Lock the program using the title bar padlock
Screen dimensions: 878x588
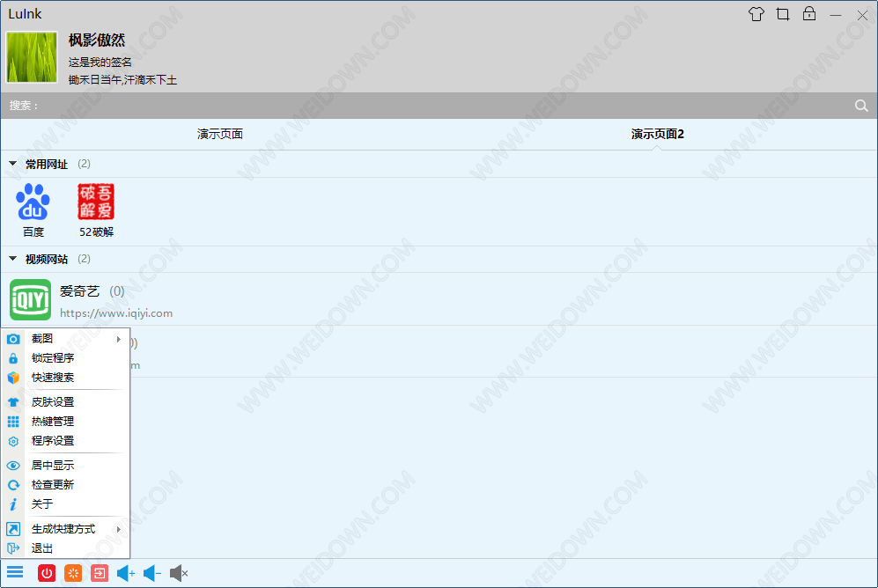click(x=809, y=13)
